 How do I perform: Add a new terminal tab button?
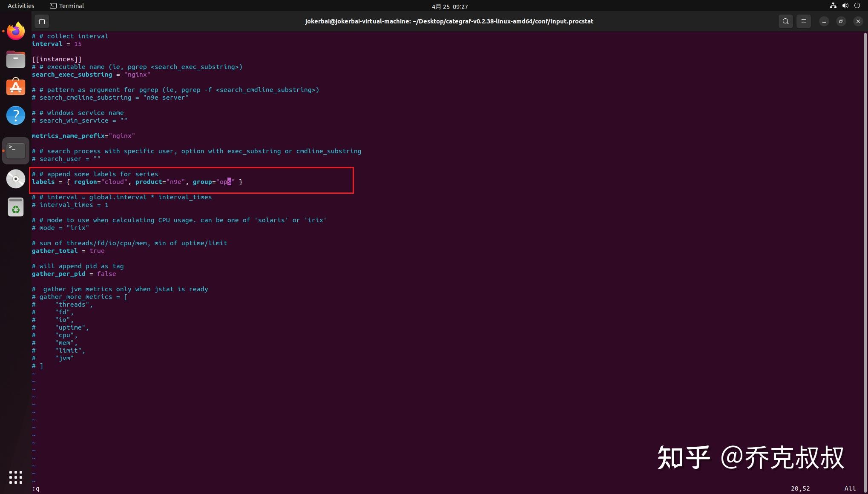point(42,21)
